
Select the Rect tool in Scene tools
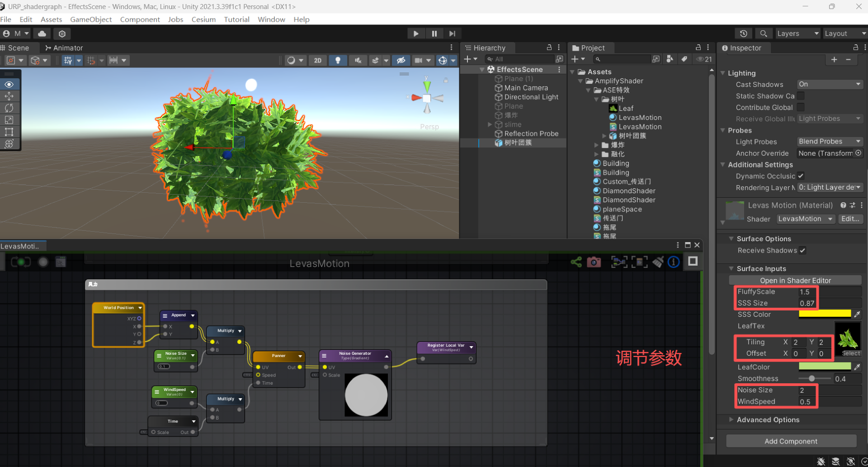[x=9, y=132]
